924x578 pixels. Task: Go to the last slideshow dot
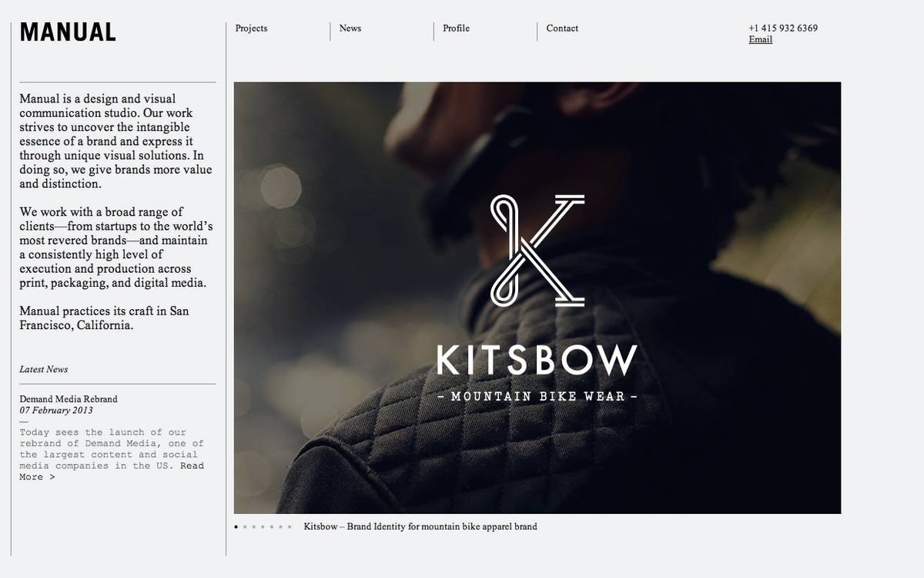point(290,527)
